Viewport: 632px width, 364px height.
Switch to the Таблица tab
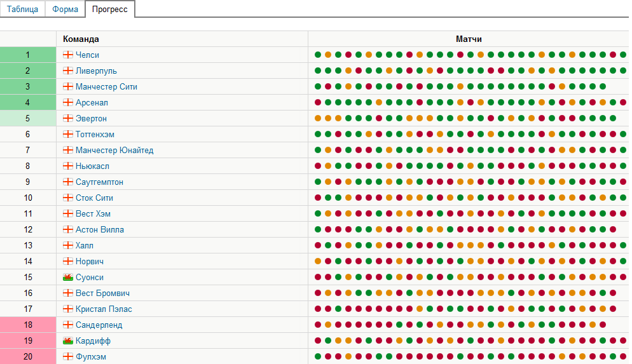23,9
